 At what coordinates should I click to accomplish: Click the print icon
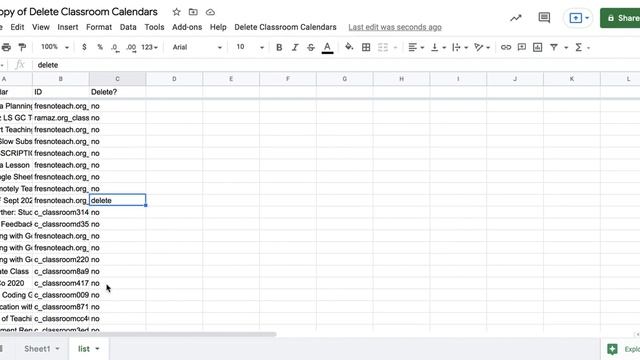coord(6,47)
